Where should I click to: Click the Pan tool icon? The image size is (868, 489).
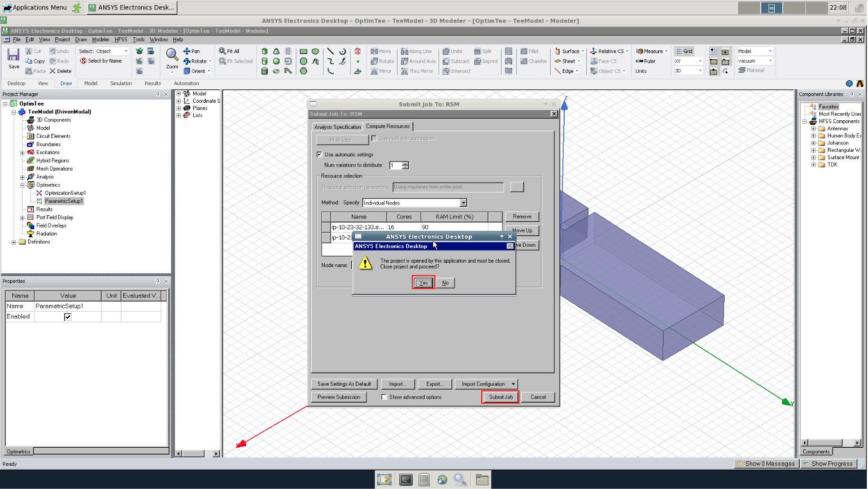[x=187, y=51]
